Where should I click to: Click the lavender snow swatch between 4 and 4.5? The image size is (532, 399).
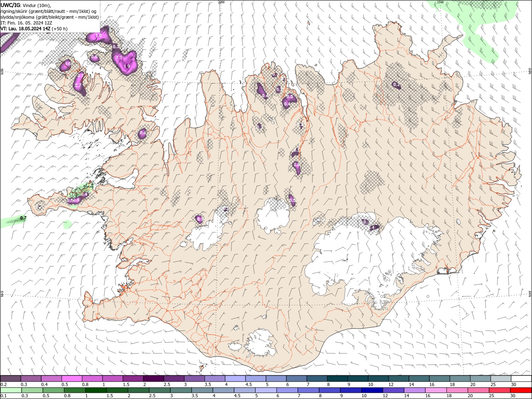[235, 379]
